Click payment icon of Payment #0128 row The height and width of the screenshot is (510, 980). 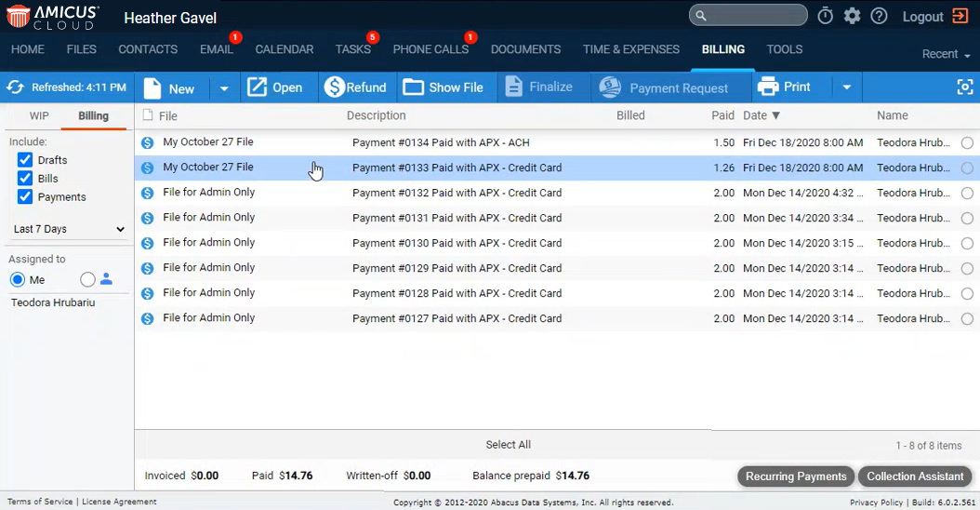pyautogui.click(x=148, y=293)
